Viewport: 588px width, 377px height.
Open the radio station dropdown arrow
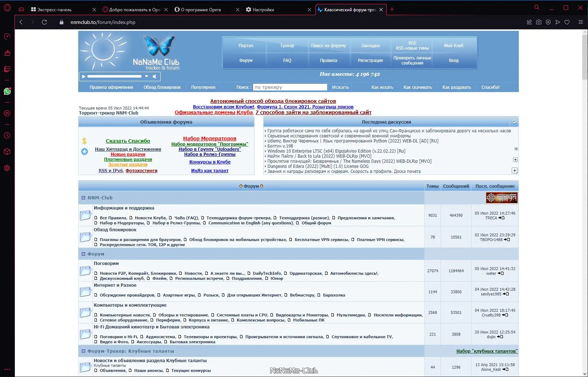point(147,76)
